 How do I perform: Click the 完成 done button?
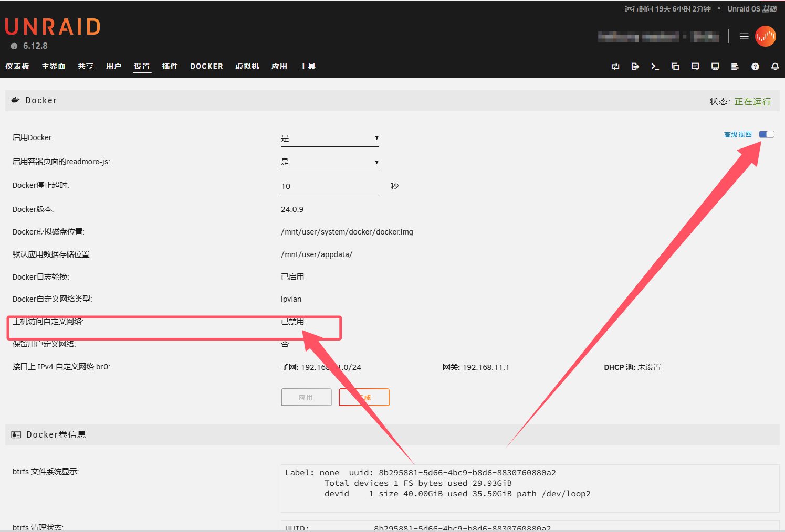(x=364, y=397)
